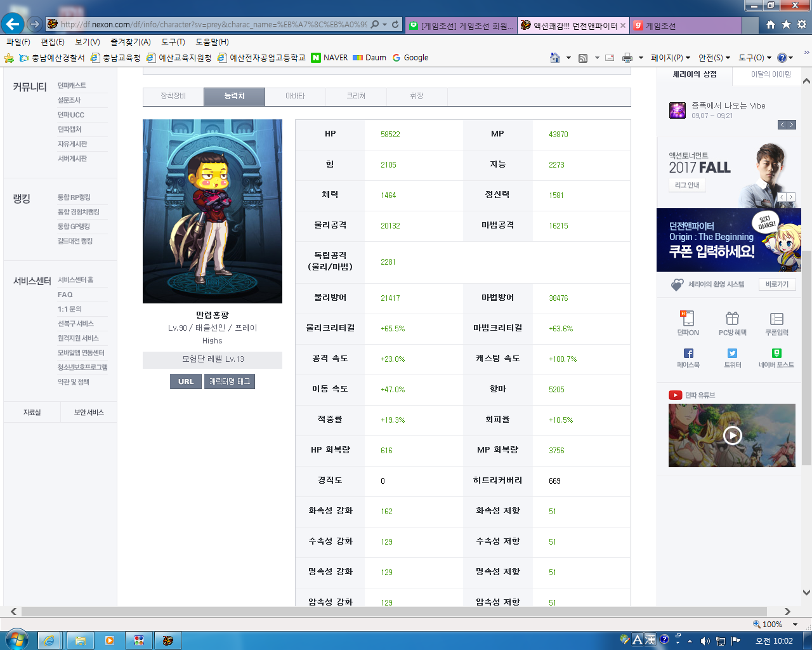Close the 액션쾌감 던전앤파이터 tab

[x=623, y=25]
